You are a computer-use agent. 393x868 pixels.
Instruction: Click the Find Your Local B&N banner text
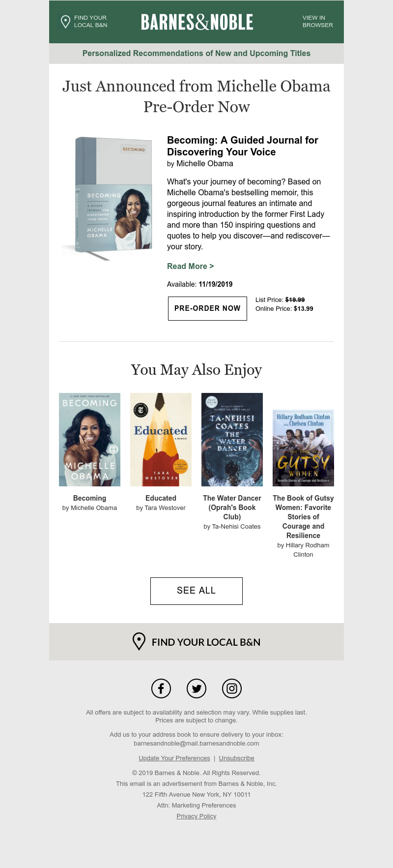[x=206, y=642]
